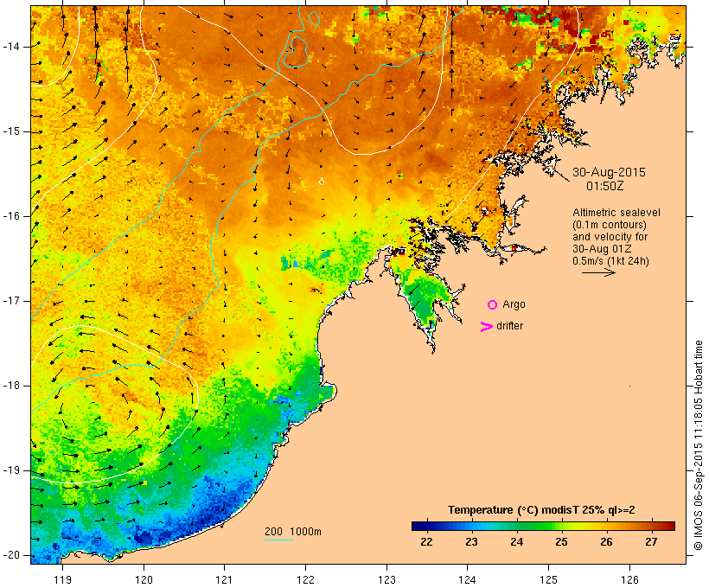Click longitude axis label 124
709x588 pixels.
click(x=468, y=579)
